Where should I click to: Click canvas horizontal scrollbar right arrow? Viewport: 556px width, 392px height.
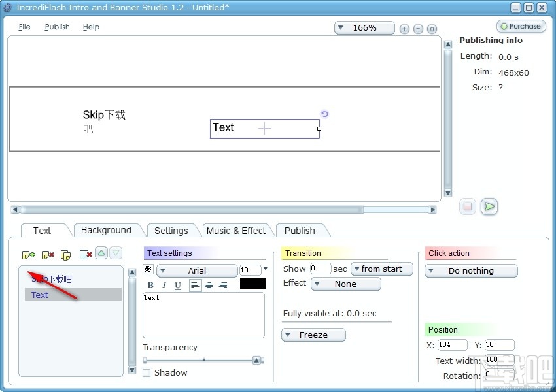point(432,210)
